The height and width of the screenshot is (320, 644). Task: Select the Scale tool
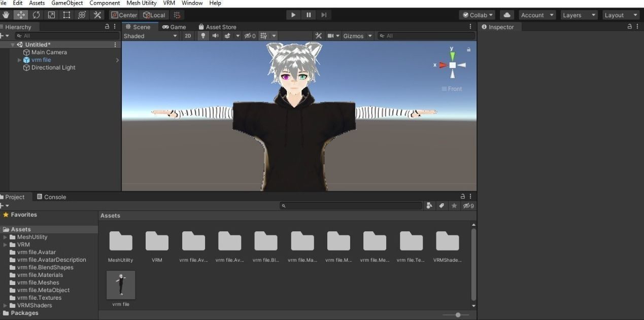(51, 15)
